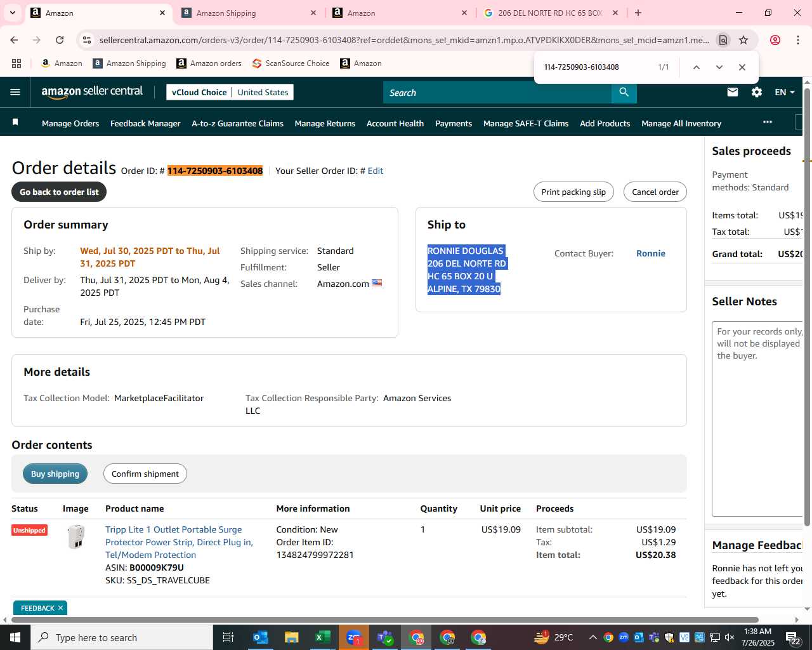Screen dimensions: 812x650
Task: Click the Seller Central search field
Action: pyautogui.click(x=497, y=93)
